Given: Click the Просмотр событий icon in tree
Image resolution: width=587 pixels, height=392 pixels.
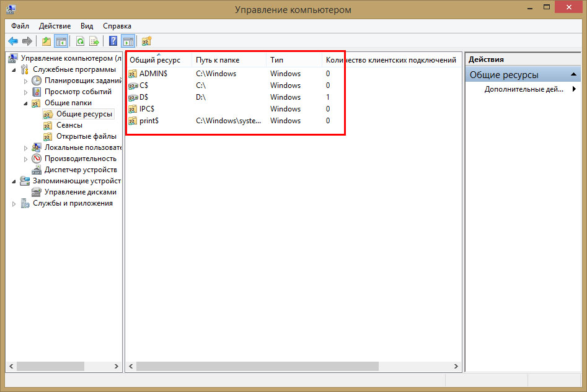Looking at the screenshot, I should click(37, 92).
